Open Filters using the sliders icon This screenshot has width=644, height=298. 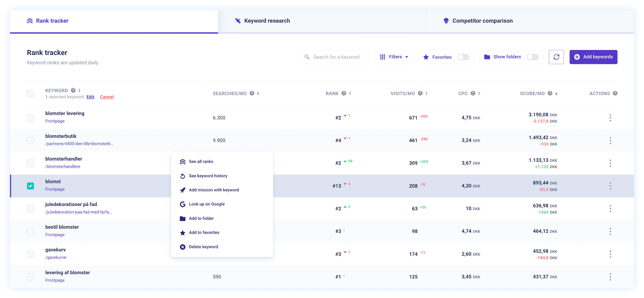(x=382, y=57)
